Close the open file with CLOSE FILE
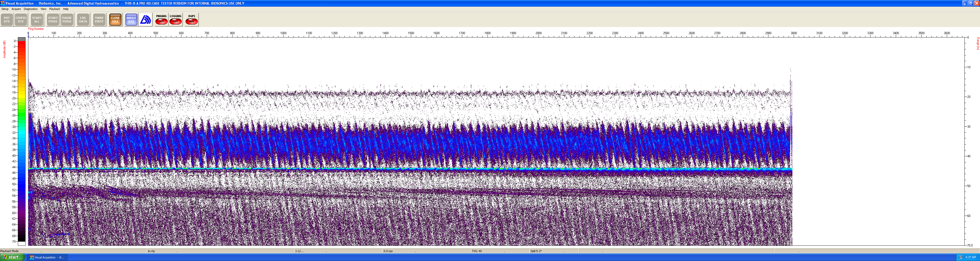The width and height of the screenshot is (980, 261). pyautogui.click(x=115, y=20)
